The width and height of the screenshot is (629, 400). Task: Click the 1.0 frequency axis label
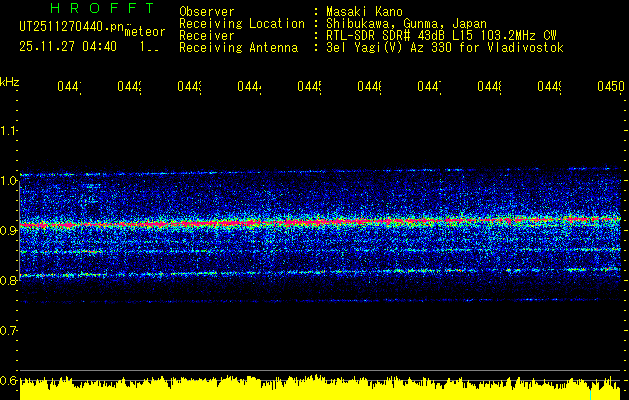pos(9,181)
